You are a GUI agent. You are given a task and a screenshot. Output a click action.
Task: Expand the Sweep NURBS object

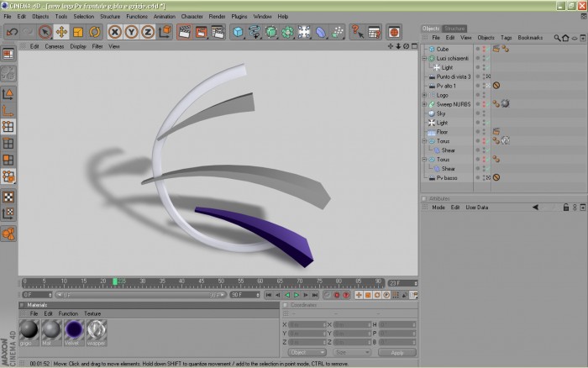pyautogui.click(x=424, y=104)
